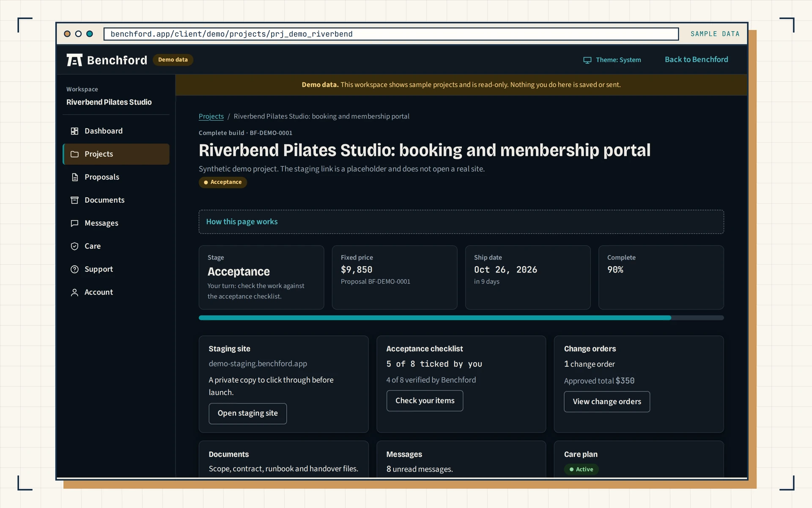Click the 90% complete value
812x508 pixels.
(x=615, y=270)
